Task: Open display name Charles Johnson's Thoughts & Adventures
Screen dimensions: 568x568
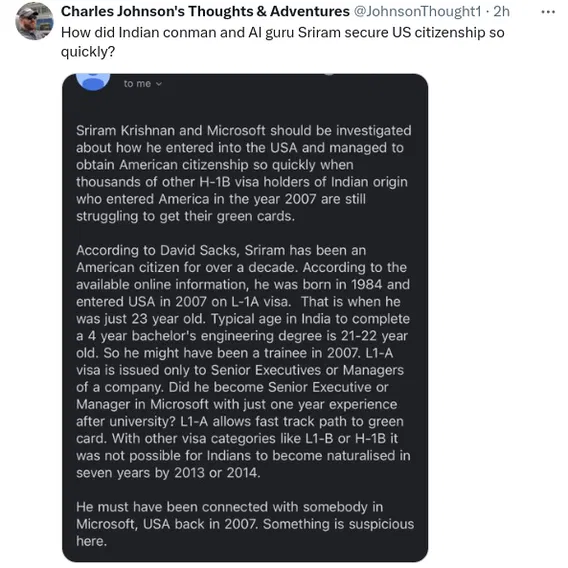Action: pos(205,12)
